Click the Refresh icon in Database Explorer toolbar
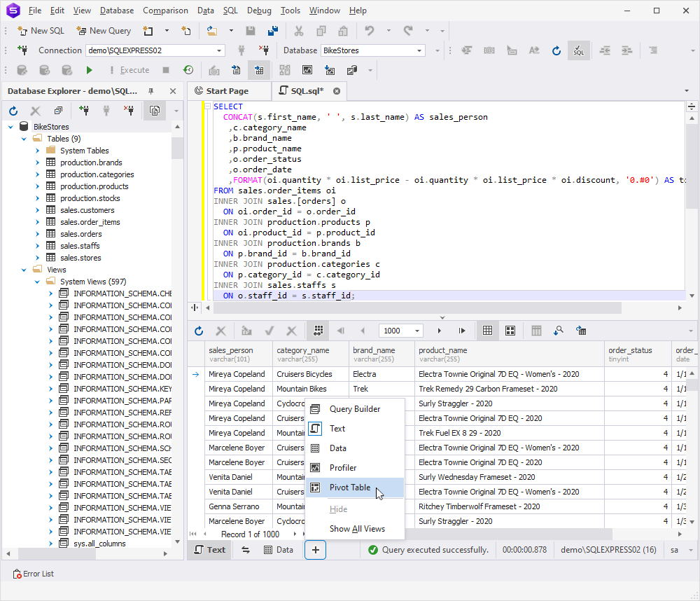700x601 pixels. tap(13, 111)
